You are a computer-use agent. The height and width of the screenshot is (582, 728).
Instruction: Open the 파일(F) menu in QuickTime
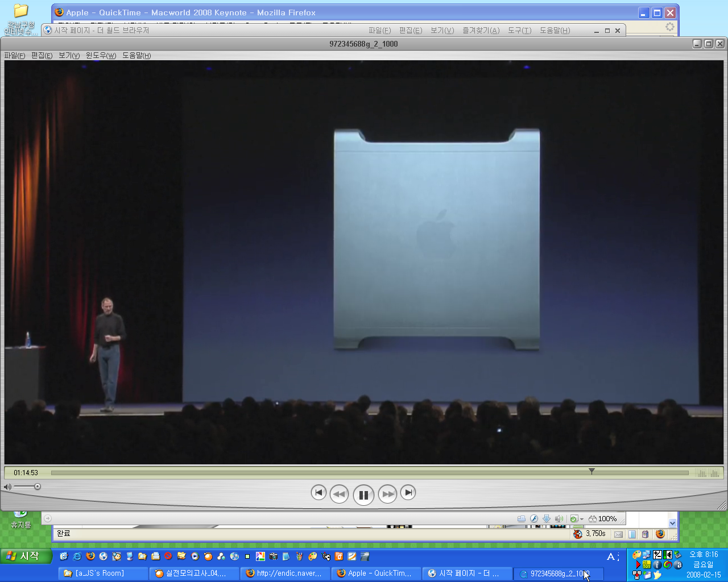click(x=15, y=56)
